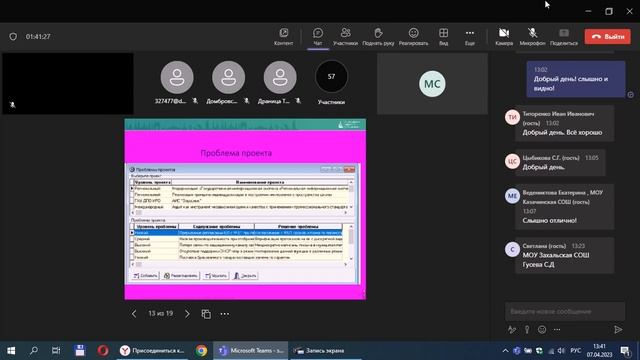The height and width of the screenshot is (360, 640).
Task: Switch the РУС input language
Action: tap(576, 351)
